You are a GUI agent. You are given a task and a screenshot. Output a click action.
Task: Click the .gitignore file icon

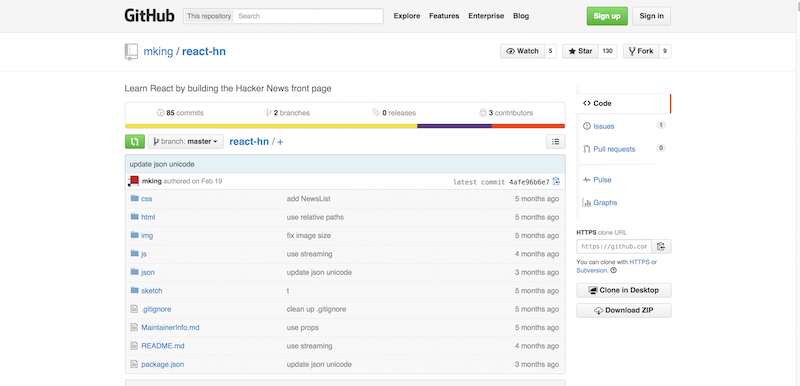134,309
